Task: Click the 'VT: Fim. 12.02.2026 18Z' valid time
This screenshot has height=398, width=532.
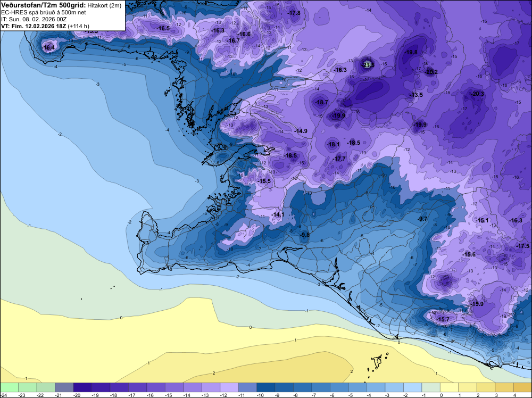Action: click(x=34, y=26)
